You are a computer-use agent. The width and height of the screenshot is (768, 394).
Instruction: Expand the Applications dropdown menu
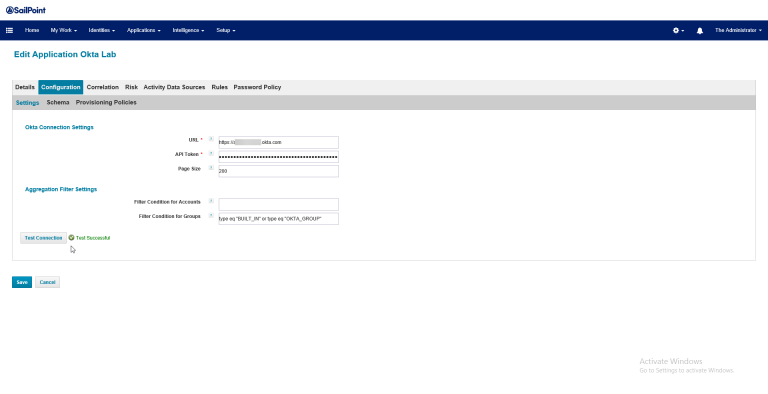[x=144, y=30]
